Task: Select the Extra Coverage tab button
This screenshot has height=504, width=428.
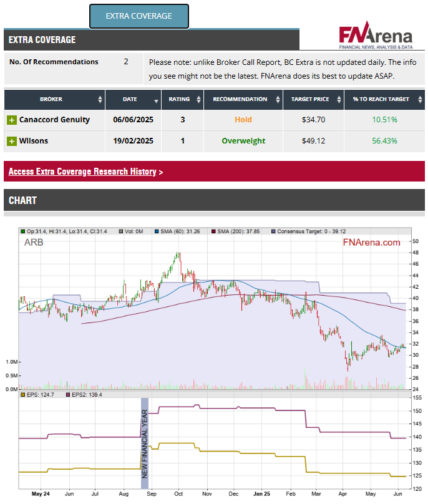Action: pyautogui.click(x=139, y=16)
